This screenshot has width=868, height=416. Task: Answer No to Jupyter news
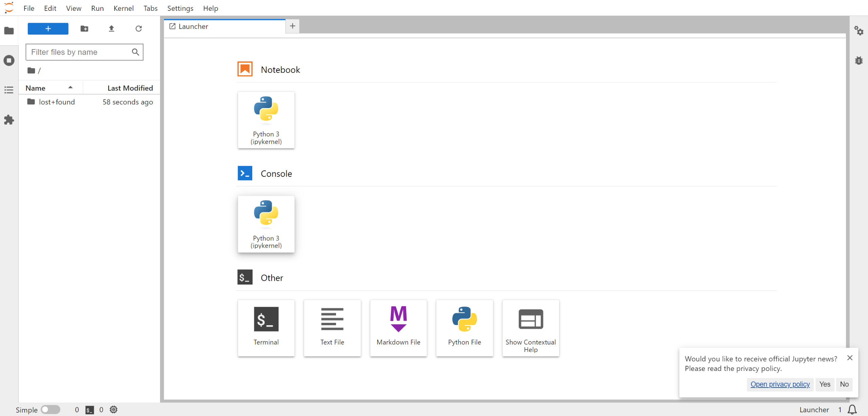coord(844,384)
